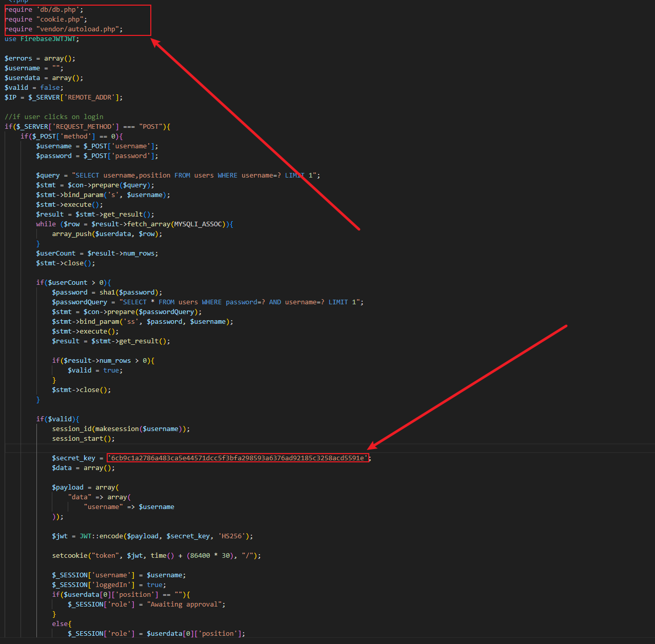Click the "username" => $username payload entry
Image resolution: width=655 pixels, height=644 pixels.
point(129,507)
